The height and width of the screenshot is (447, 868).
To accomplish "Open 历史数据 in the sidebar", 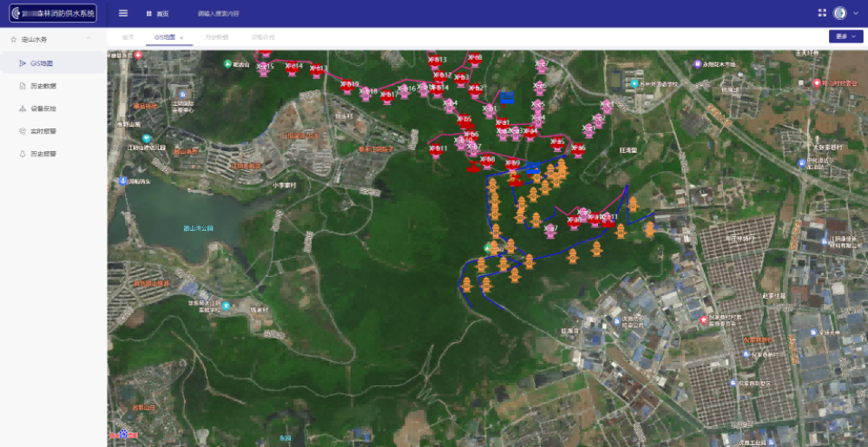I will (43, 86).
